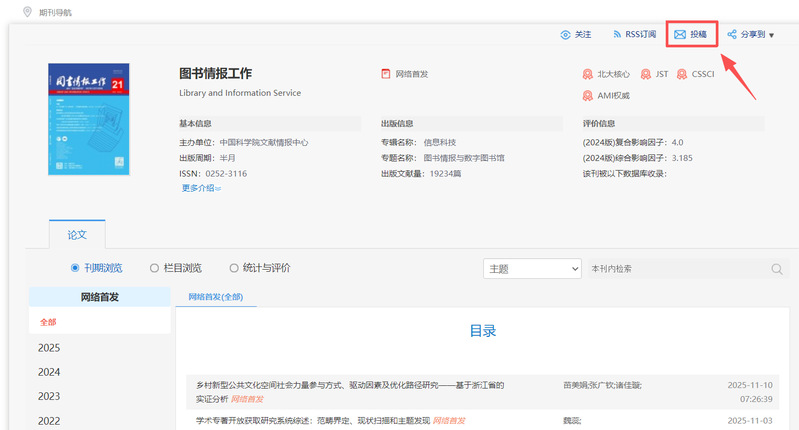Click the 关注 eye icon
799x430 pixels.
click(x=566, y=35)
